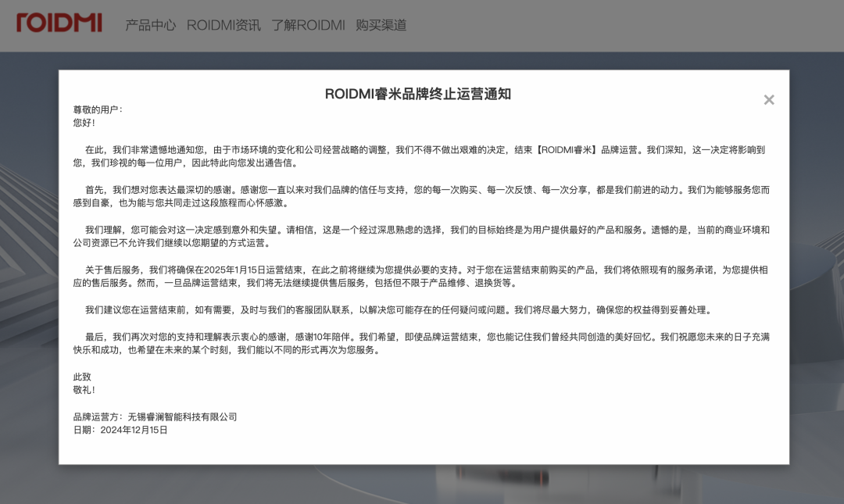Viewport: 844px width, 504px height.
Task: Click the notice date 2024年12月15日
Action: pos(134,430)
